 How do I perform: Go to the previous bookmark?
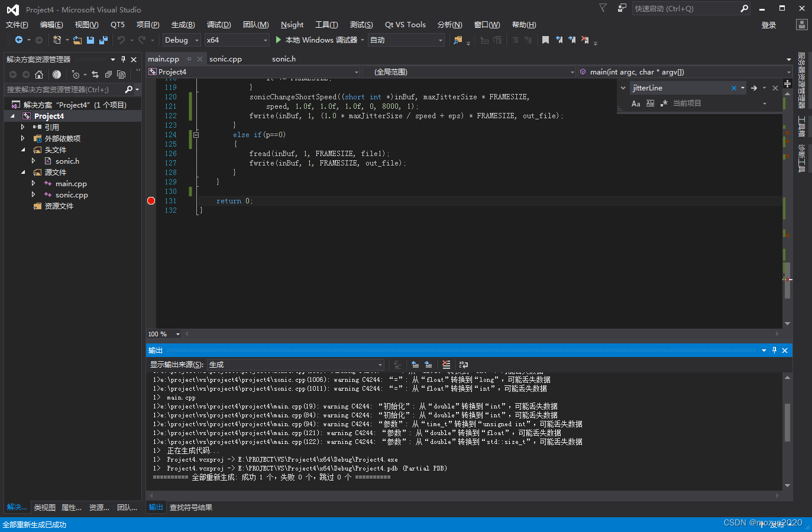click(x=559, y=40)
